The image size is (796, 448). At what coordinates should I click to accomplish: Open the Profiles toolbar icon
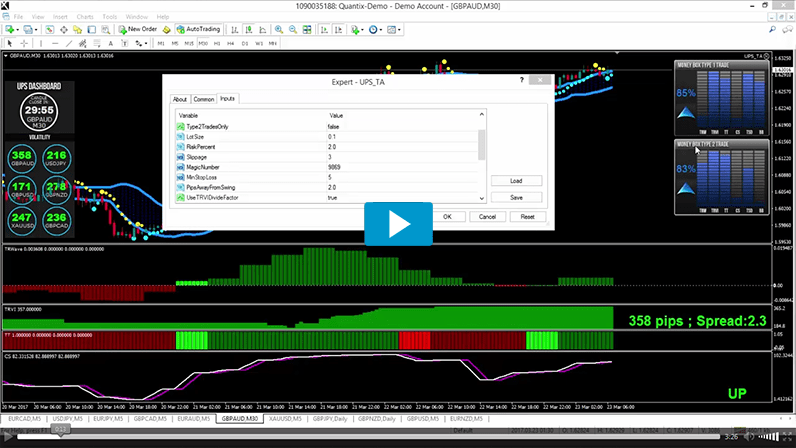pos(28,30)
